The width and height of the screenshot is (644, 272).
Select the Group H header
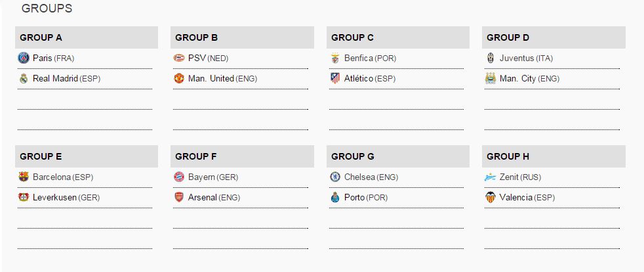pos(553,156)
